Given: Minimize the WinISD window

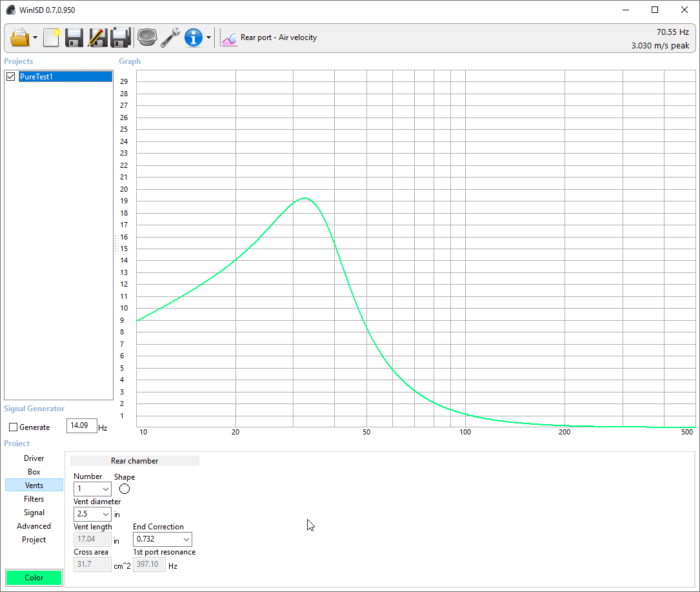Looking at the screenshot, I should tap(626, 10).
